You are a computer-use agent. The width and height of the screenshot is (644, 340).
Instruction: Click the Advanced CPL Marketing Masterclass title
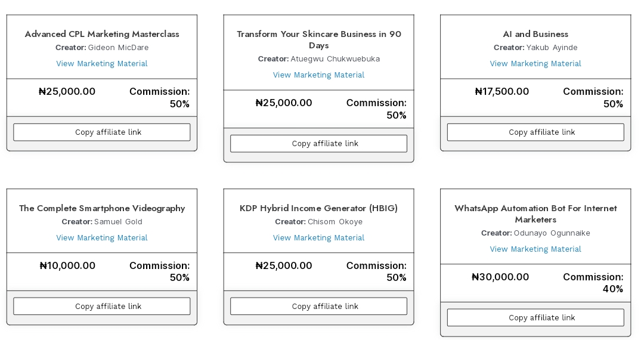[102, 34]
